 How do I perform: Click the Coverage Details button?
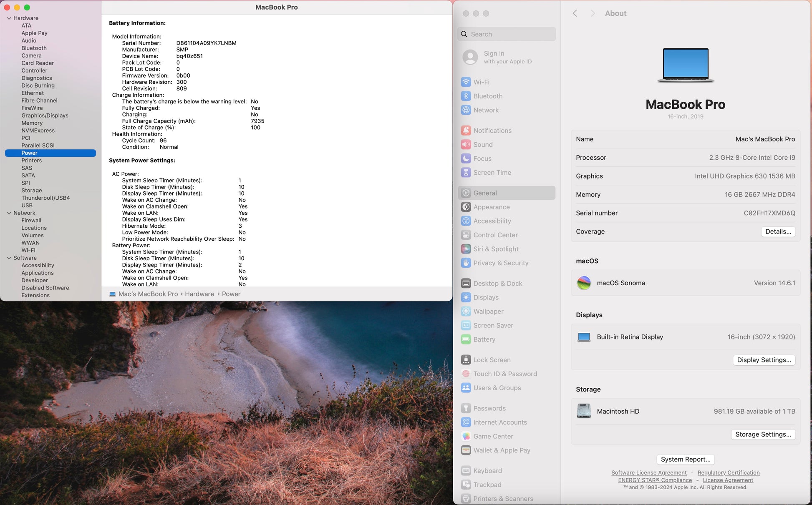click(778, 231)
